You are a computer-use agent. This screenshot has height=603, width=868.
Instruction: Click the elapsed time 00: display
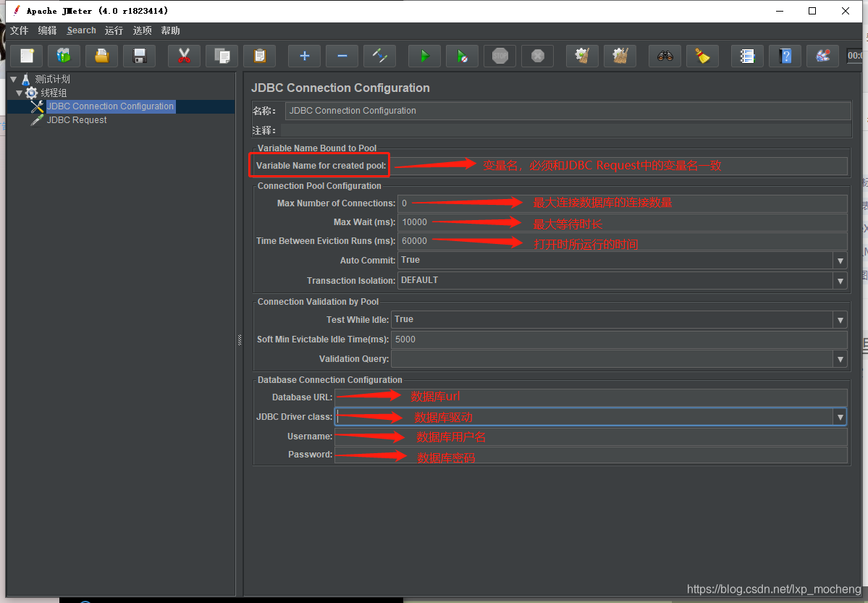[x=855, y=55]
